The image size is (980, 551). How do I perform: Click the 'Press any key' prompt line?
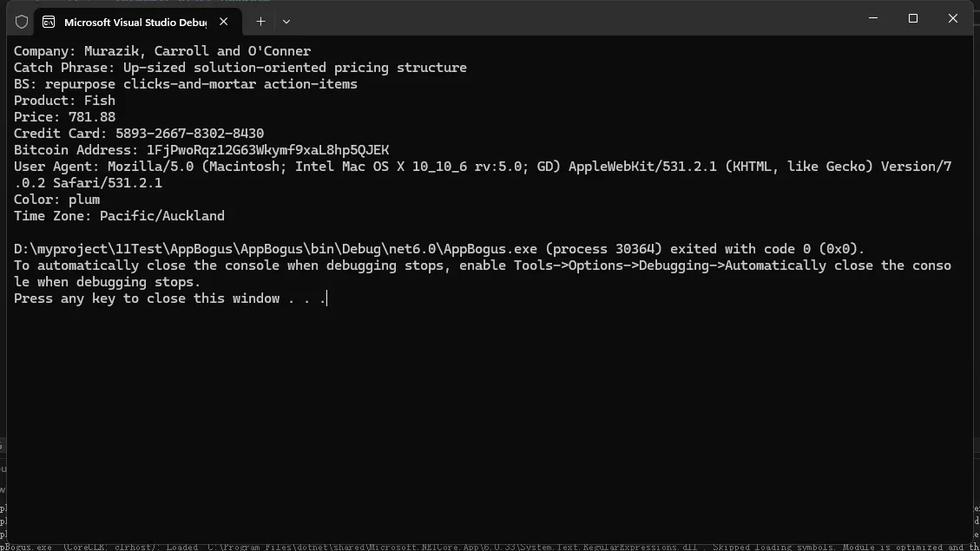[x=170, y=298]
